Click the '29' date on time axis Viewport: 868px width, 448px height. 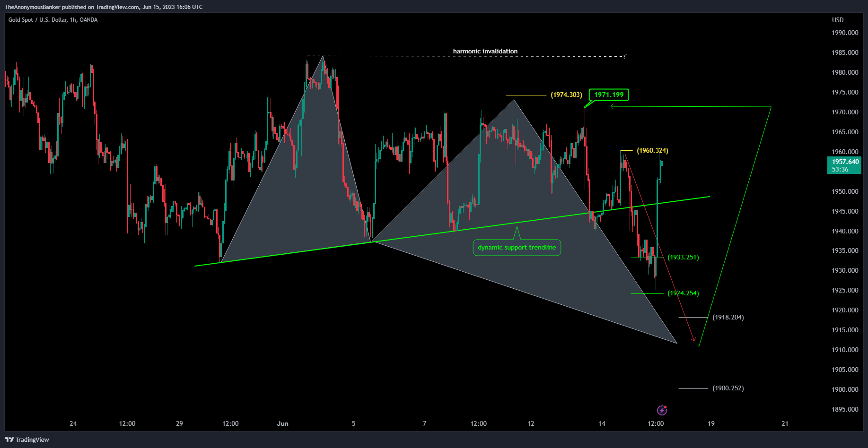[179, 424]
